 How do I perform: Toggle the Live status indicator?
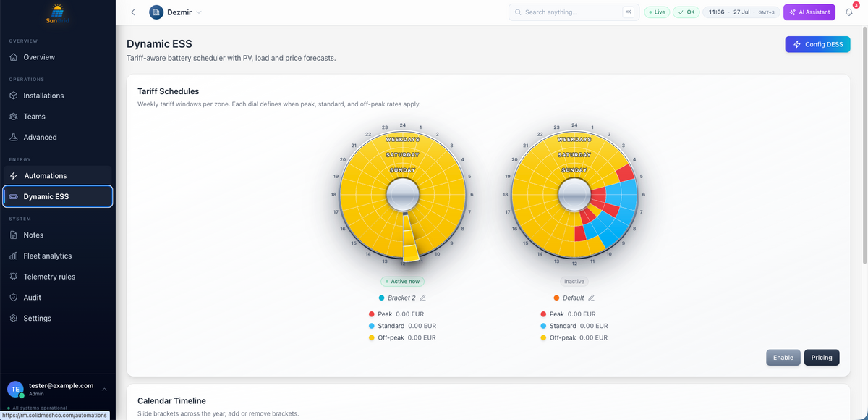coord(657,12)
